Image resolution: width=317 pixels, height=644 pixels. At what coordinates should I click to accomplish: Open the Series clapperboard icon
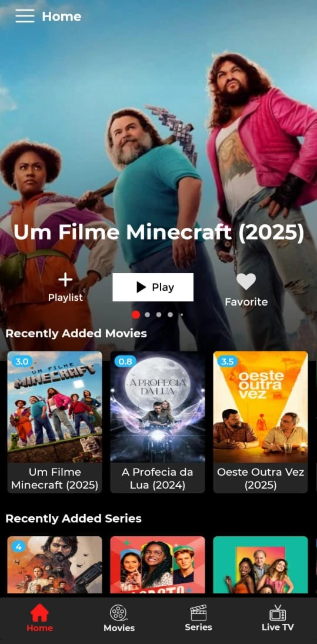(x=198, y=612)
